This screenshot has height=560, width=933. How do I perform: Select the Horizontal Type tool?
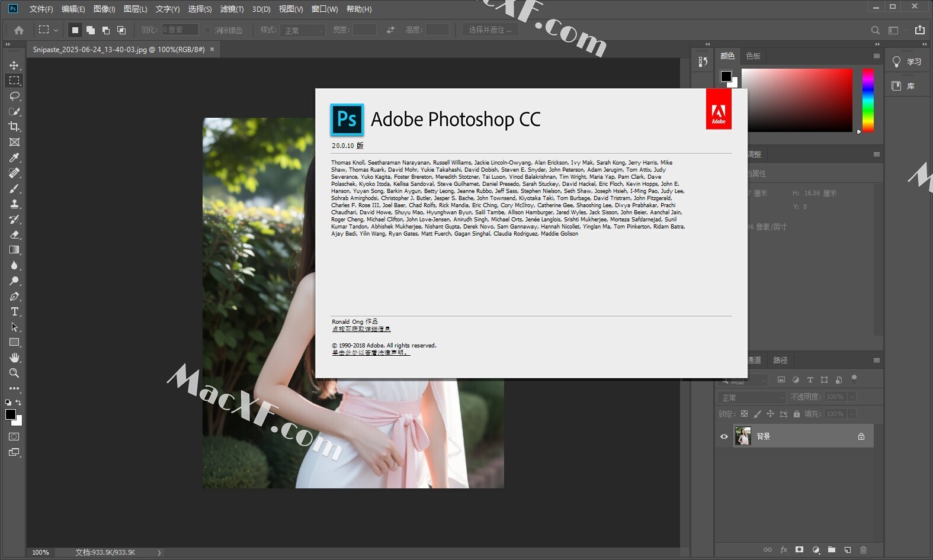click(x=14, y=311)
